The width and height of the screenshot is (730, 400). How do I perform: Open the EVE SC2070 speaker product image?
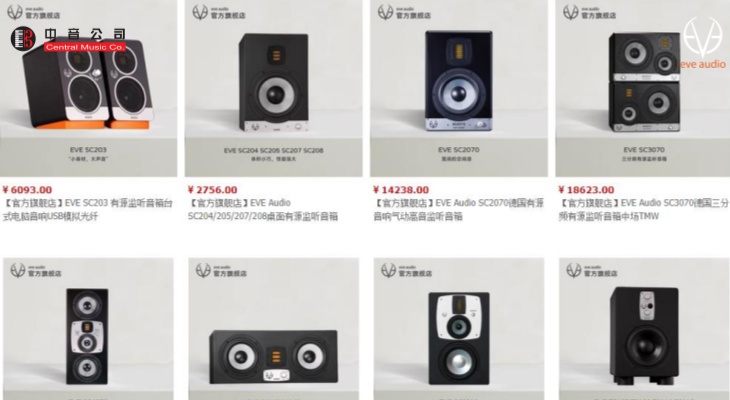point(459,88)
